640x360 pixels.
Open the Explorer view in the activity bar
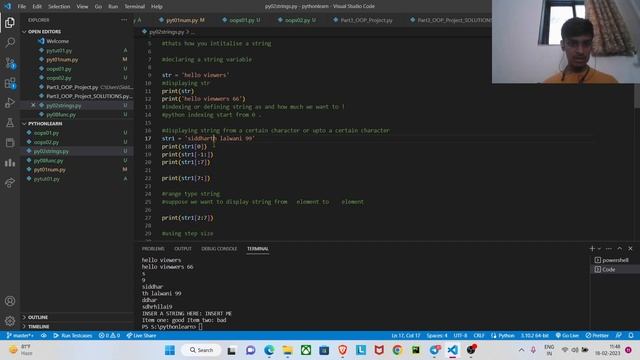10,22
